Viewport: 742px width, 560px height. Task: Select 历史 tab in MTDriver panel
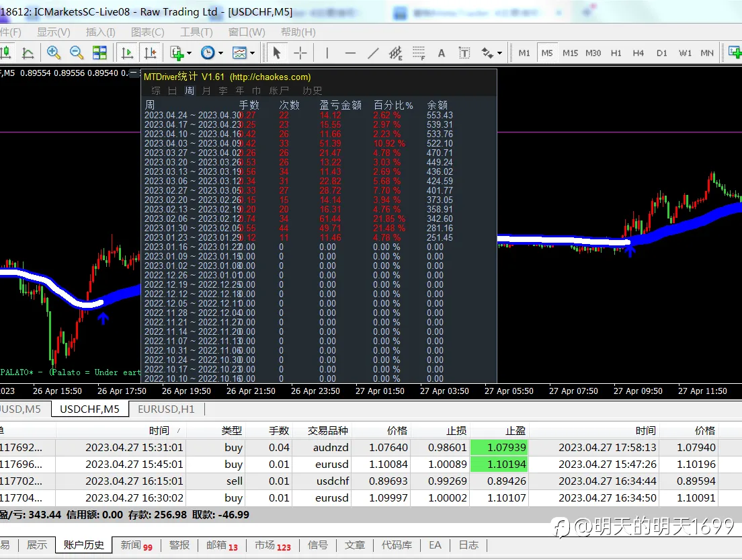click(x=313, y=90)
